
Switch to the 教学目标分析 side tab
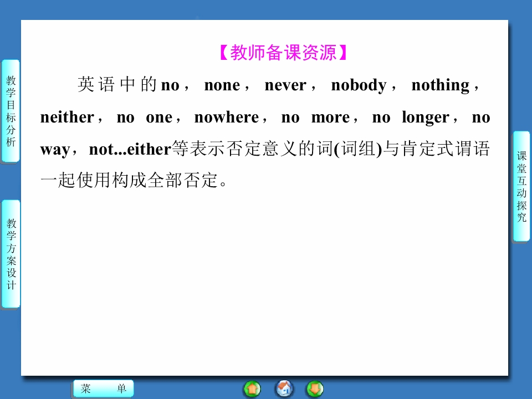pyautogui.click(x=11, y=111)
